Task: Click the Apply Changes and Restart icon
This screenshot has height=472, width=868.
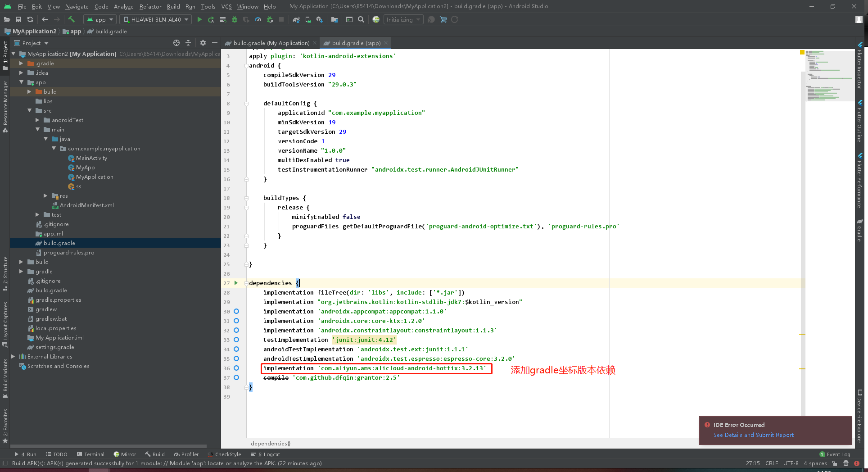Action: [x=211, y=19]
